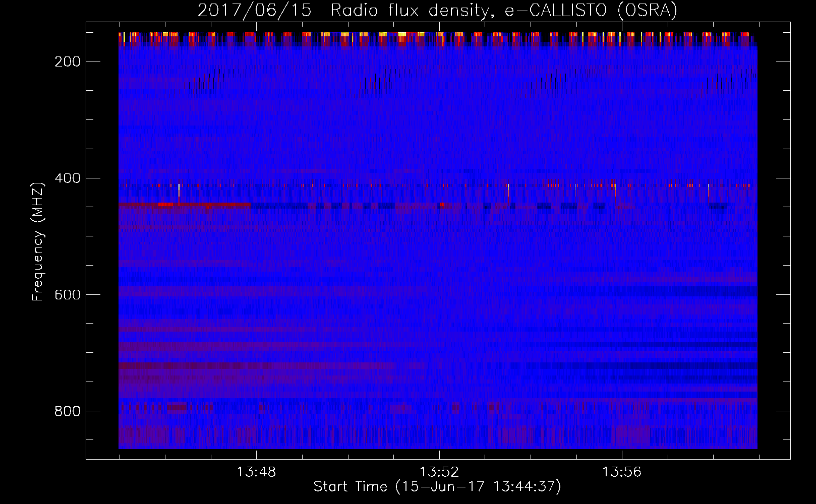Click the '13:56' time tick label
This screenshot has width=816, height=504.
(x=622, y=472)
